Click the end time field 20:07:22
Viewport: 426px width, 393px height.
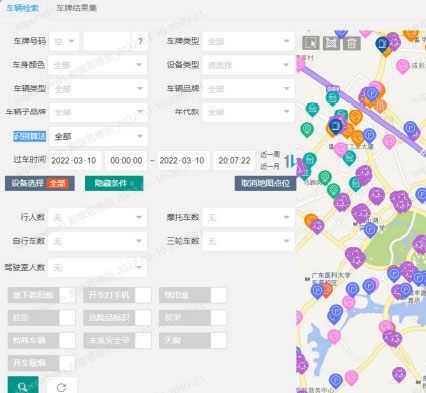pos(234,160)
